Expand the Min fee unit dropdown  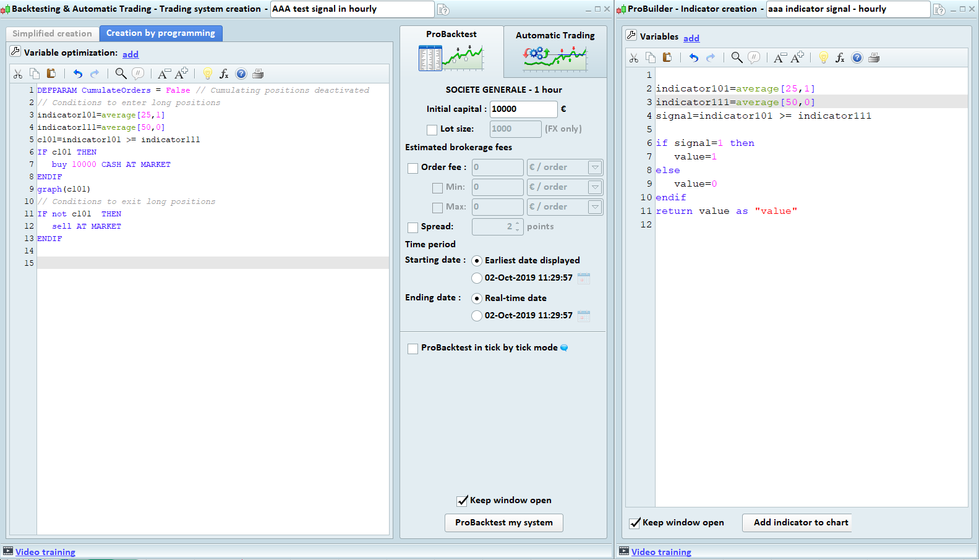pos(595,187)
